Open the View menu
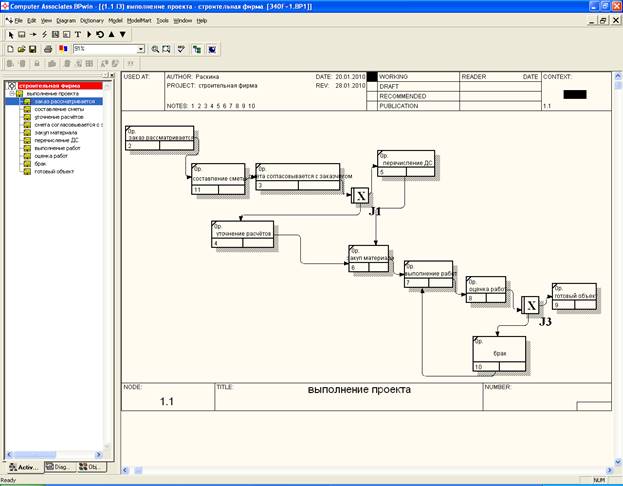Screen dimensions: 623x486 click(46, 21)
